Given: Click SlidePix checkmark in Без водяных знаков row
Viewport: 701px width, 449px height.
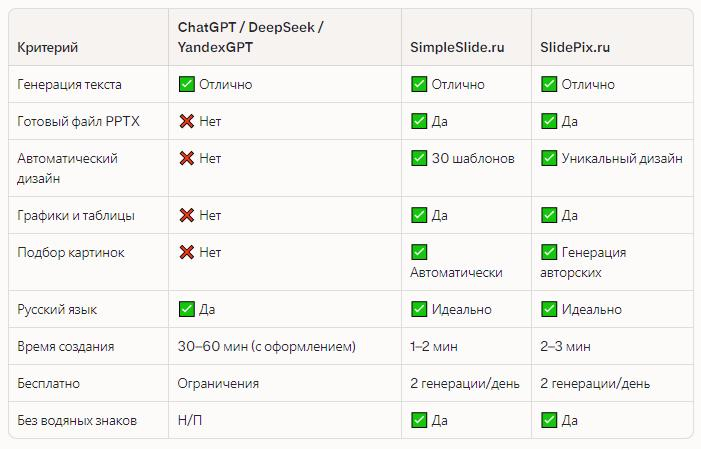Looking at the screenshot, I should click(x=549, y=420).
